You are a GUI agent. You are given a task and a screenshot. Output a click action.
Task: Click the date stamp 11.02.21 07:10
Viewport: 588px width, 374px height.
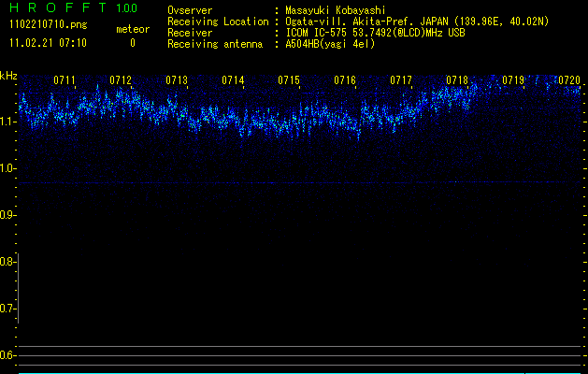47,43
